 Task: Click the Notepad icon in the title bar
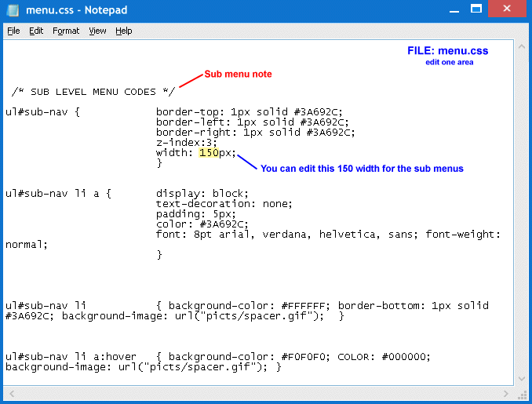pyautogui.click(x=12, y=10)
